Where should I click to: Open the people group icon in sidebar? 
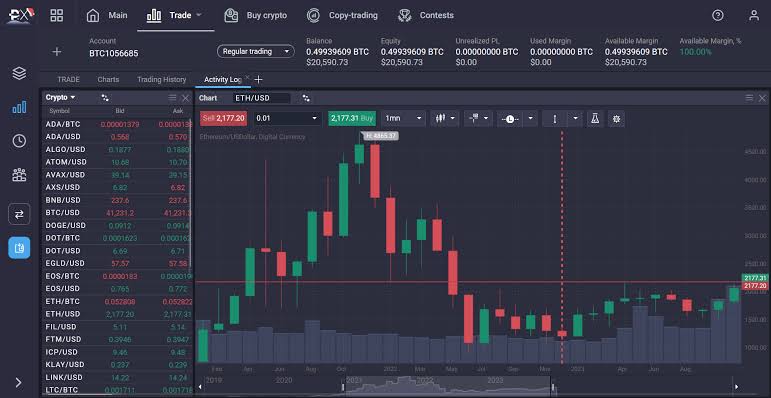coord(19,175)
